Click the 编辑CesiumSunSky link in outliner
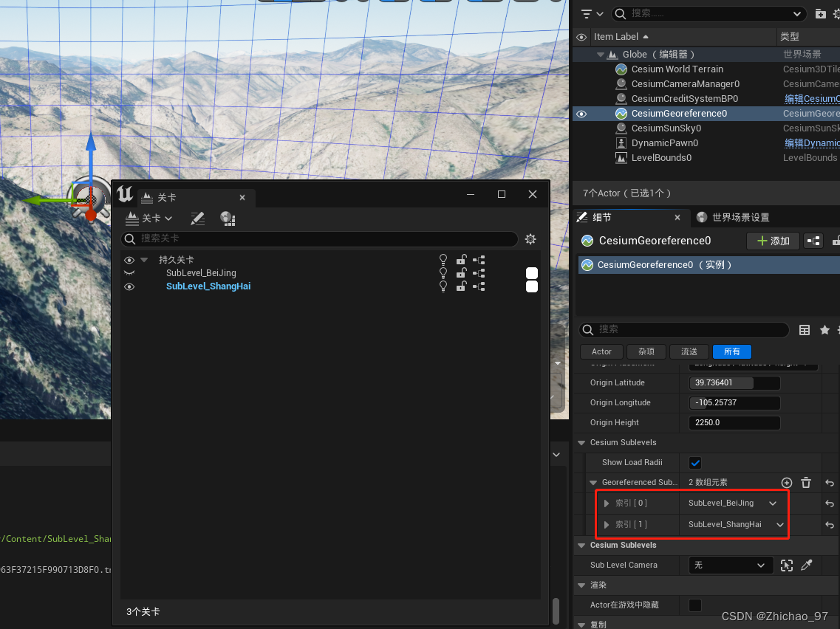This screenshot has height=629, width=840. (812, 98)
